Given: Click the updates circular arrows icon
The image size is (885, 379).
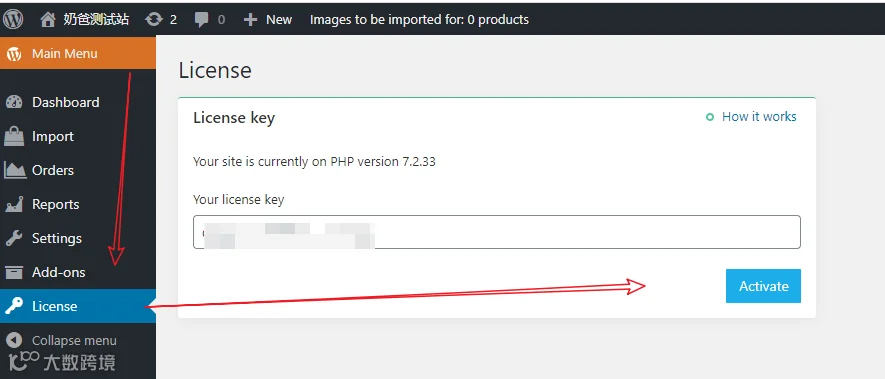Looking at the screenshot, I should point(153,19).
